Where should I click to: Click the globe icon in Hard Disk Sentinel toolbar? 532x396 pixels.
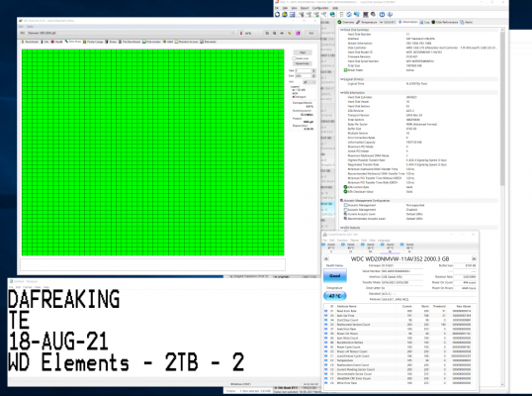pyautogui.click(x=332, y=14)
